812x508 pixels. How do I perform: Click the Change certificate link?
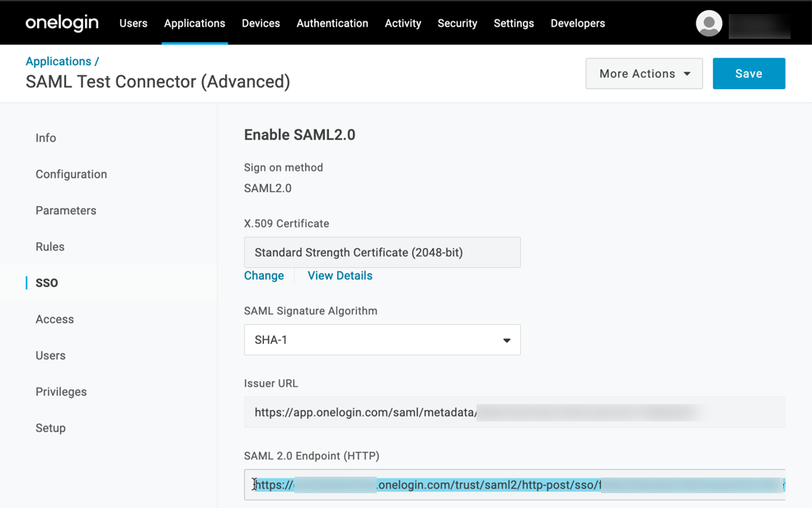point(264,275)
